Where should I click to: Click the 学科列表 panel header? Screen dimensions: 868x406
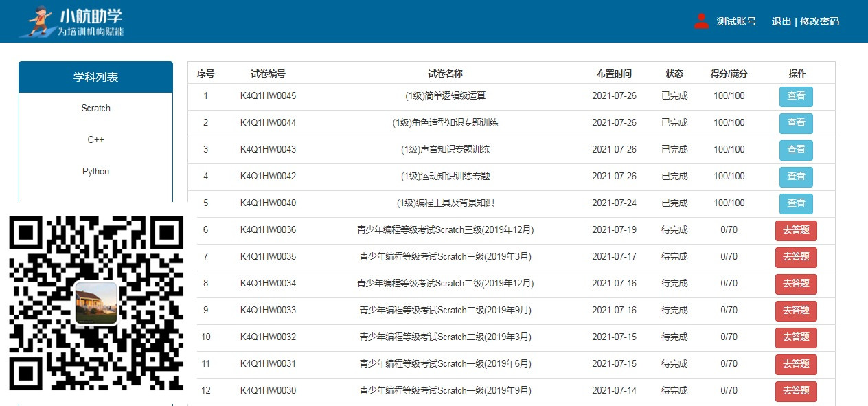coord(95,77)
